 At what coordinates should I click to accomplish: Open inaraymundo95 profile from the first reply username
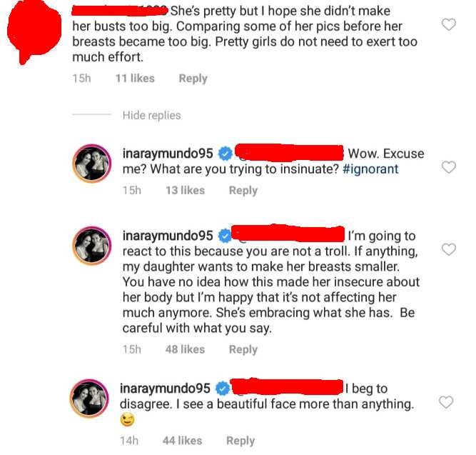[x=168, y=154]
